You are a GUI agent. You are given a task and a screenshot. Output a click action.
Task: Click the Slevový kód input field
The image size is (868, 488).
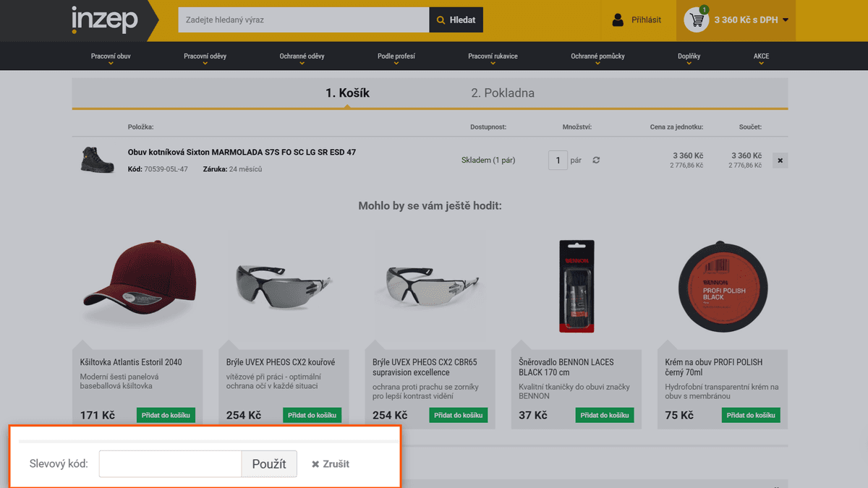click(x=170, y=464)
